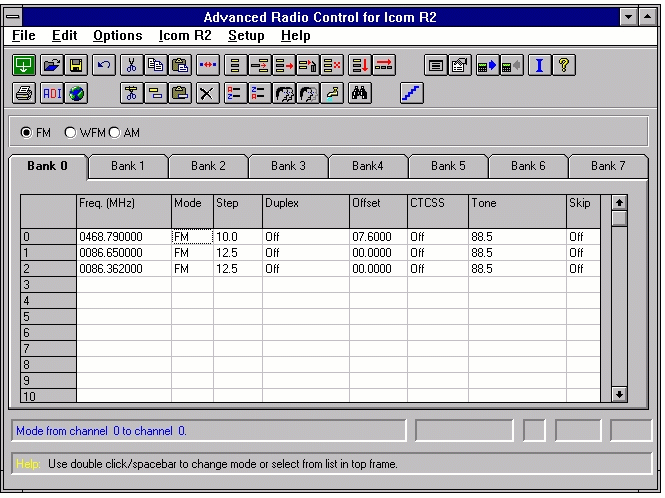The height and width of the screenshot is (498, 665).
Task: Click the blue I-beam icon
Action: point(539,65)
